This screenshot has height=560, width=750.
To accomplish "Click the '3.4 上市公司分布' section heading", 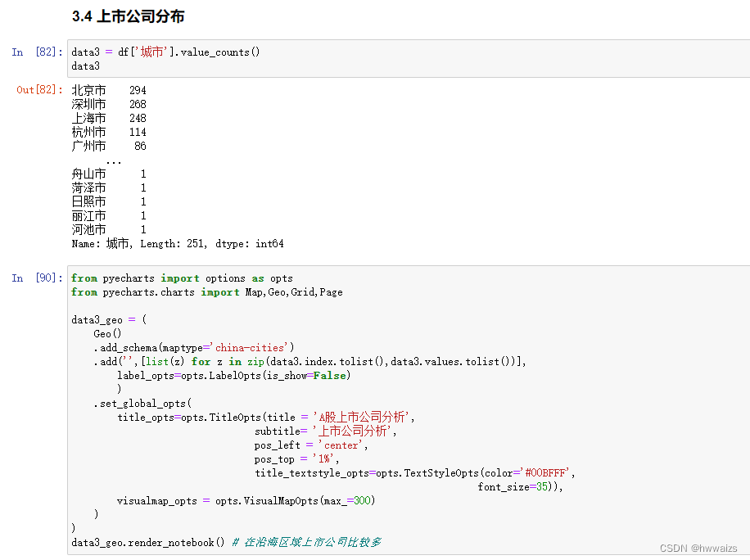I will tap(128, 16).
